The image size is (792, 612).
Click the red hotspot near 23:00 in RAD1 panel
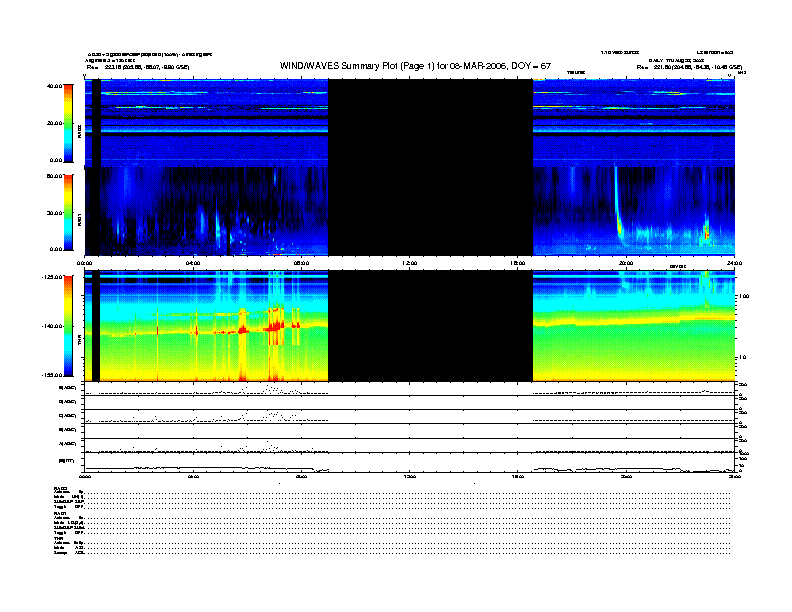coord(707,234)
